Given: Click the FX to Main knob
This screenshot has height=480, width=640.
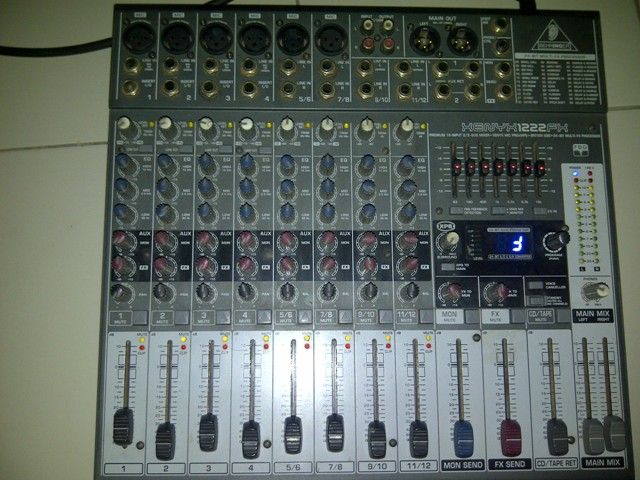Looking at the screenshot, I should click(x=496, y=293).
